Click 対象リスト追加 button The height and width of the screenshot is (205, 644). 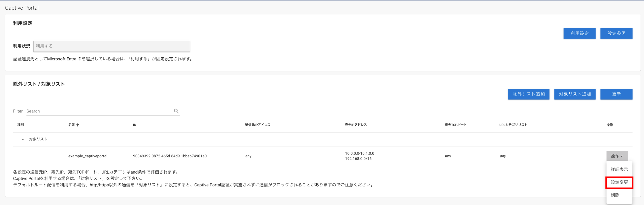pos(575,94)
